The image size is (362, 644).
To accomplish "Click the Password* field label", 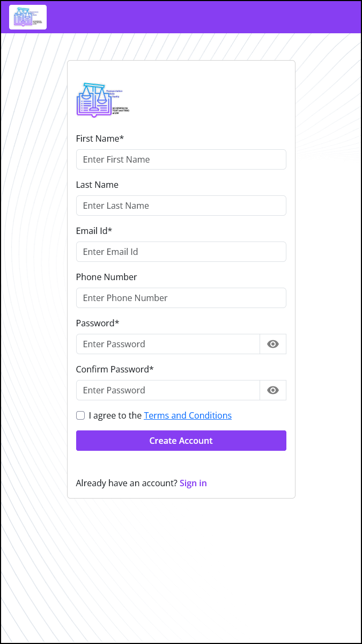I will tap(98, 323).
